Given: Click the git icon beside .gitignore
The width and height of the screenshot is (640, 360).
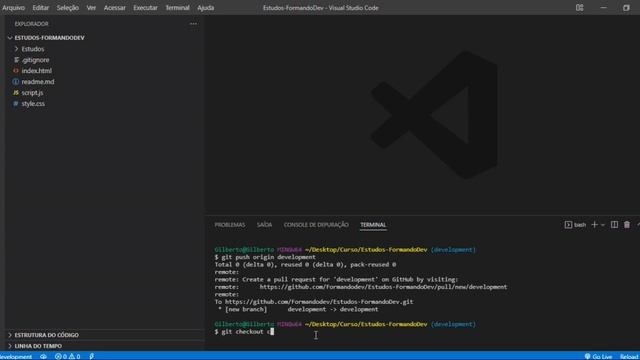Looking at the screenshot, I should pos(16,60).
